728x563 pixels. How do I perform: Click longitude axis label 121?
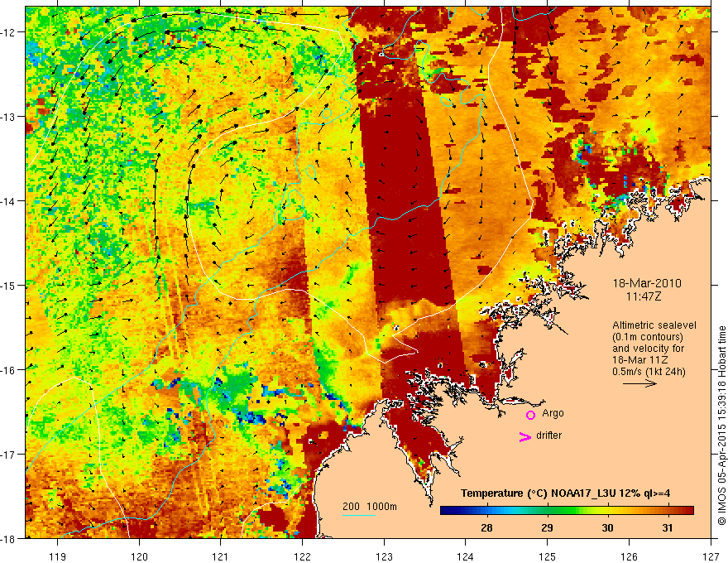point(221,556)
